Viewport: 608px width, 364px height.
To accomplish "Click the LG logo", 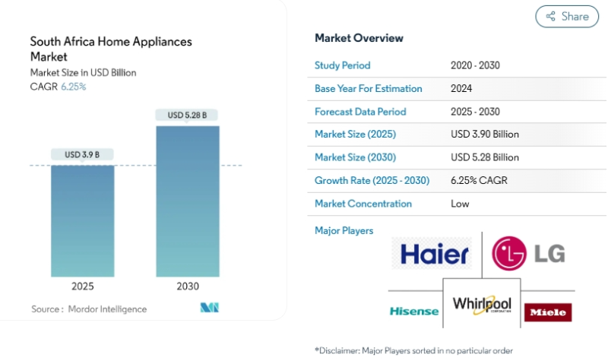I will tap(528, 254).
